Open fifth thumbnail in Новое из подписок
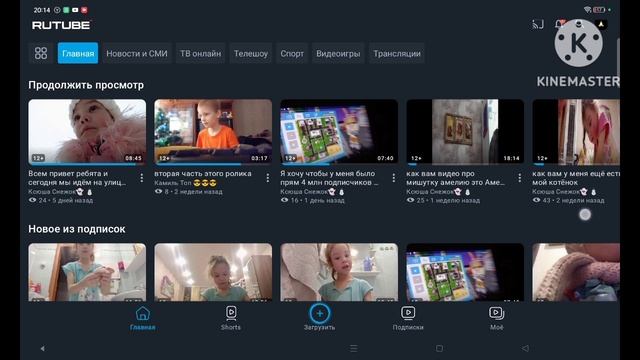The width and height of the screenshot is (640, 360). point(576,272)
